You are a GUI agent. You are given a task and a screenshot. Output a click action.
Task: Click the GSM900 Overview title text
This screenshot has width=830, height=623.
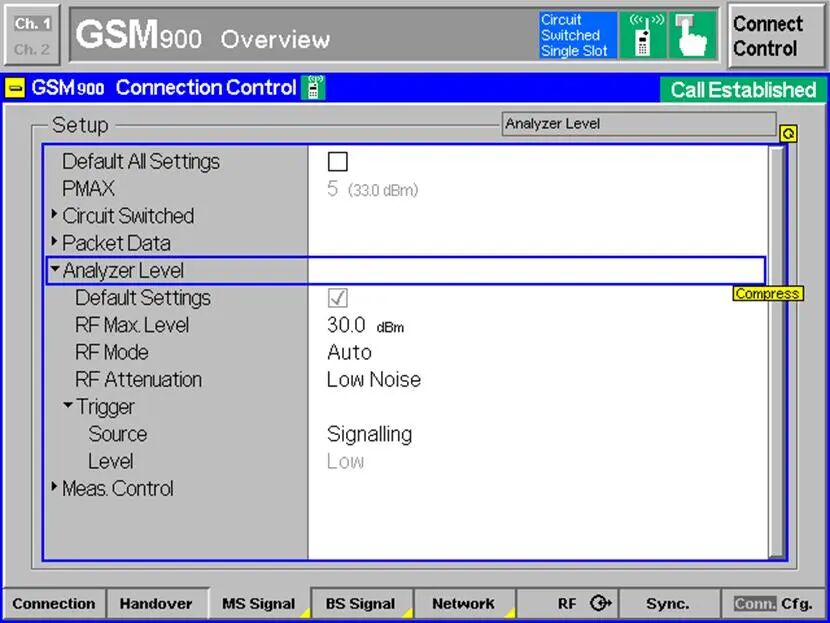point(202,37)
